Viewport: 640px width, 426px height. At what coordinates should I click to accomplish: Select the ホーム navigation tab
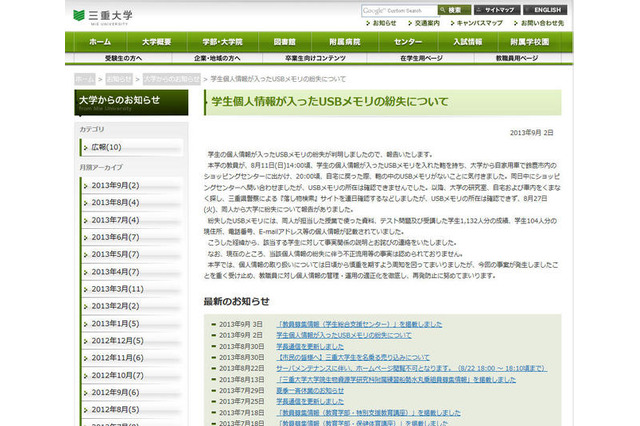coord(100,42)
